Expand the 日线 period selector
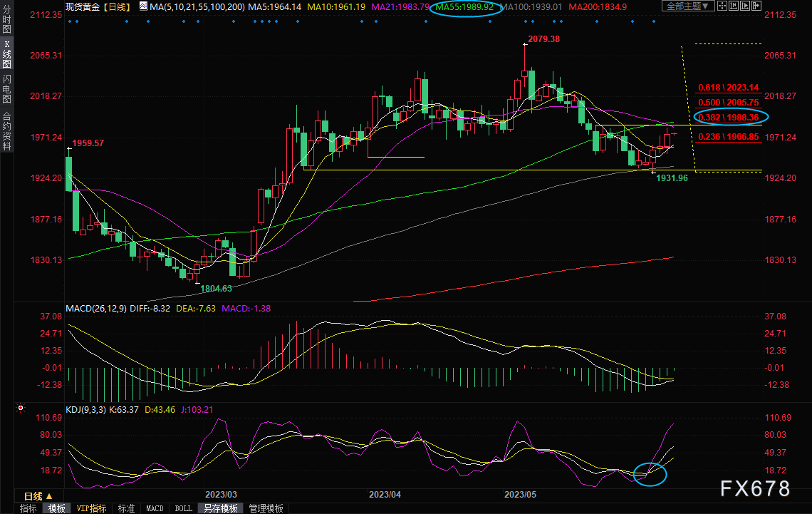This screenshot has width=812, height=514. [x=38, y=496]
